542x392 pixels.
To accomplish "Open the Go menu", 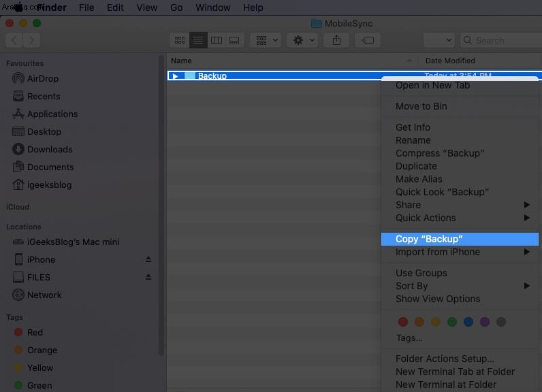I will coord(176,7).
